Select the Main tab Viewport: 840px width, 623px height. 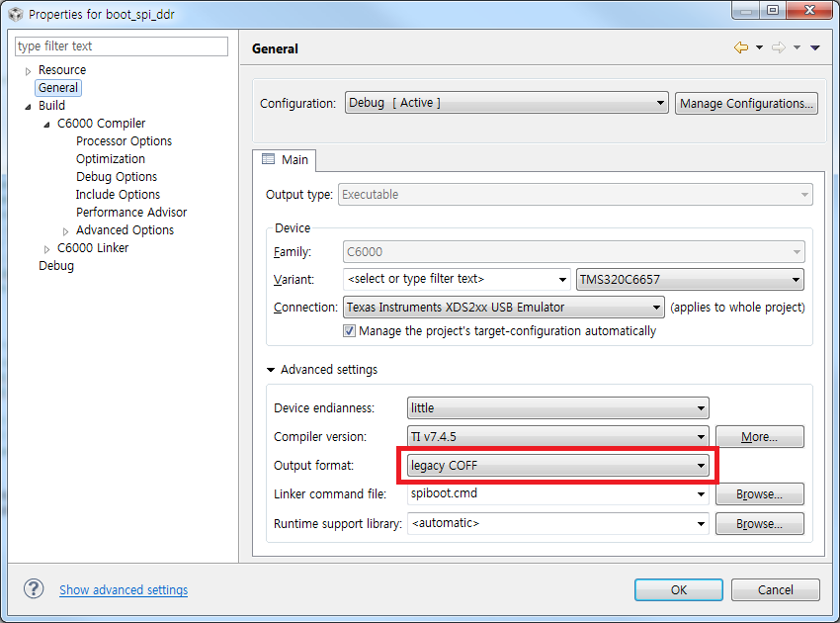(x=285, y=159)
